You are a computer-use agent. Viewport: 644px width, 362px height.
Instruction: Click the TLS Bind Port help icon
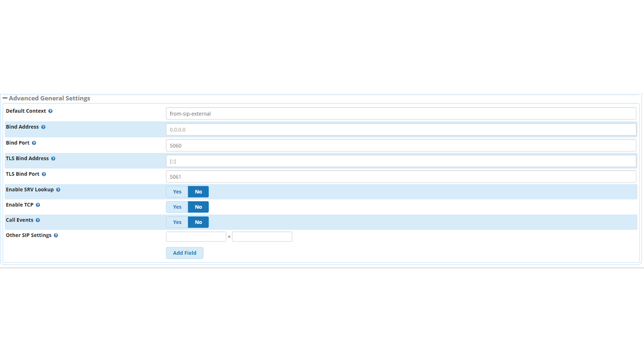tap(43, 174)
